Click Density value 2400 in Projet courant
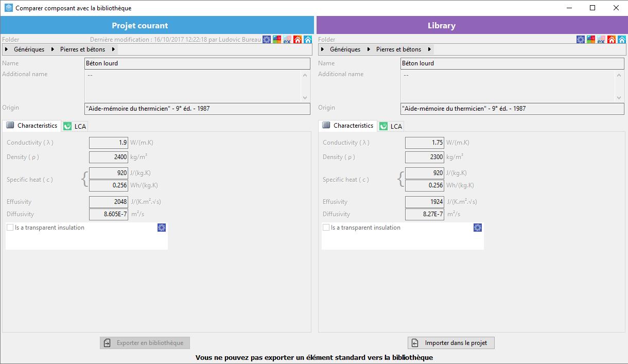 click(109, 157)
